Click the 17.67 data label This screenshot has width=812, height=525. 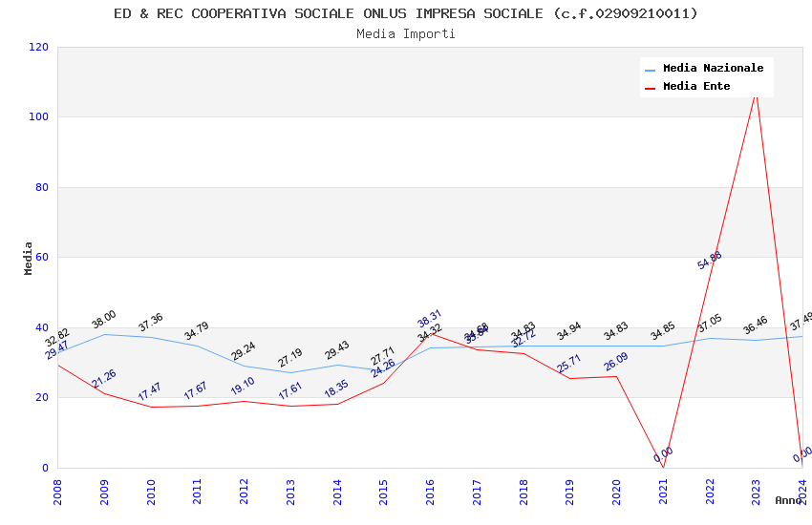point(196,390)
